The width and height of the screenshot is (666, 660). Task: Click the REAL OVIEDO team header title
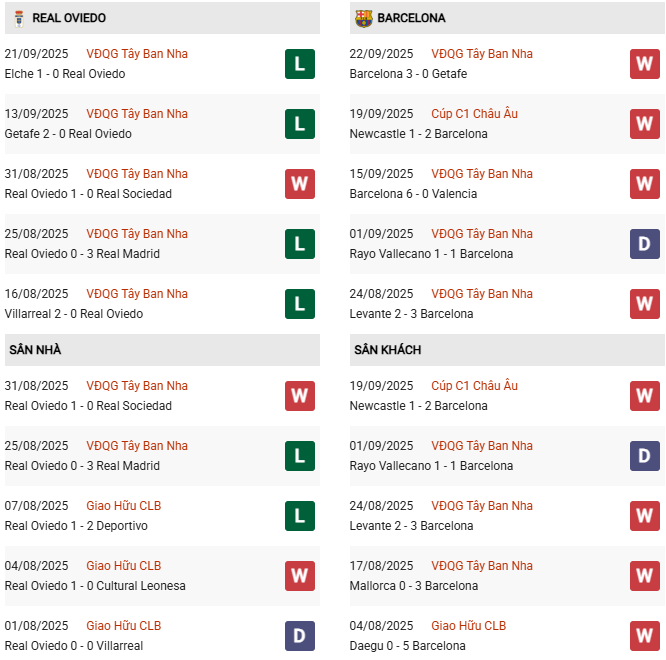(x=69, y=18)
